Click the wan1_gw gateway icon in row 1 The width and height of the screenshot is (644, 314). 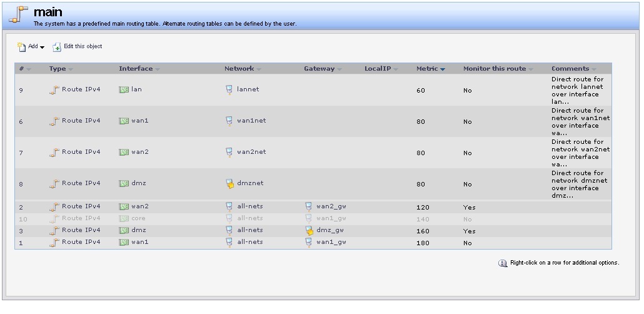pyautogui.click(x=308, y=243)
